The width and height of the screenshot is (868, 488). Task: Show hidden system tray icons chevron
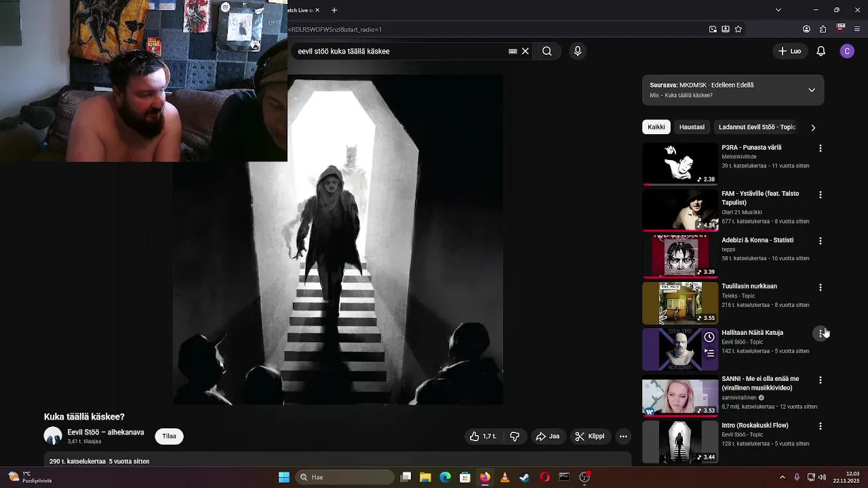tap(782, 477)
